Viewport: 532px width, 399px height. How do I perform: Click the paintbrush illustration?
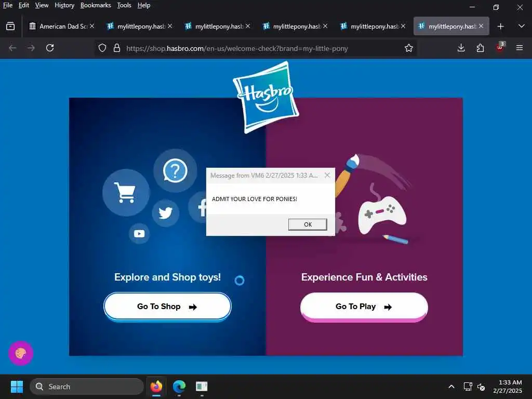pyautogui.click(x=347, y=175)
